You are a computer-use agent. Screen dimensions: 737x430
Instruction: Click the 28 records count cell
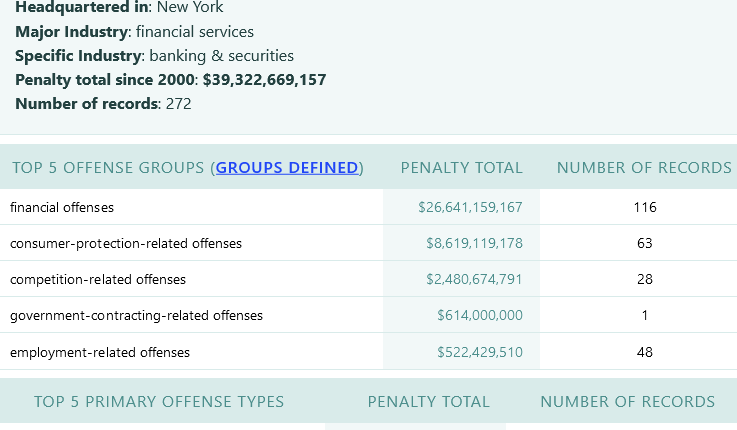[x=645, y=279]
